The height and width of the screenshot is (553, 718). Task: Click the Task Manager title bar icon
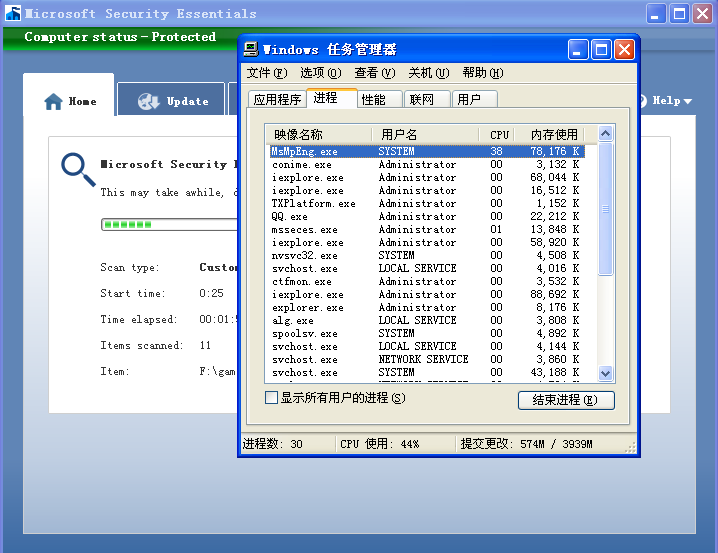(x=250, y=49)
